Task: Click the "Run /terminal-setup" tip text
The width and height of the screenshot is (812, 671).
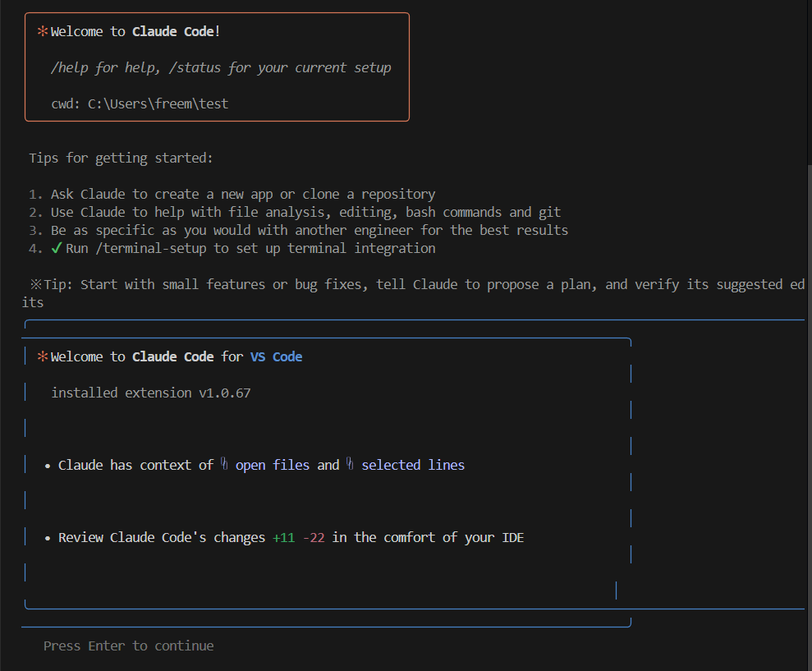Action: coord(250,249)
